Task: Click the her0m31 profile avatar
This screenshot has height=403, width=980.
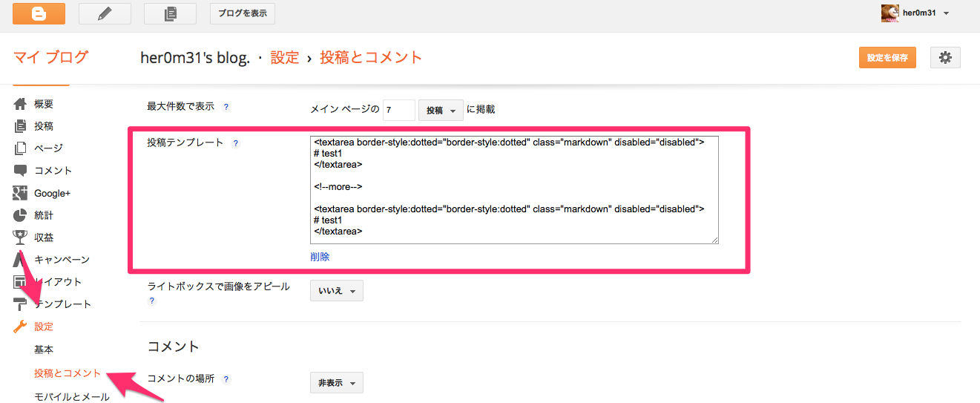Action: coord(889,13)
